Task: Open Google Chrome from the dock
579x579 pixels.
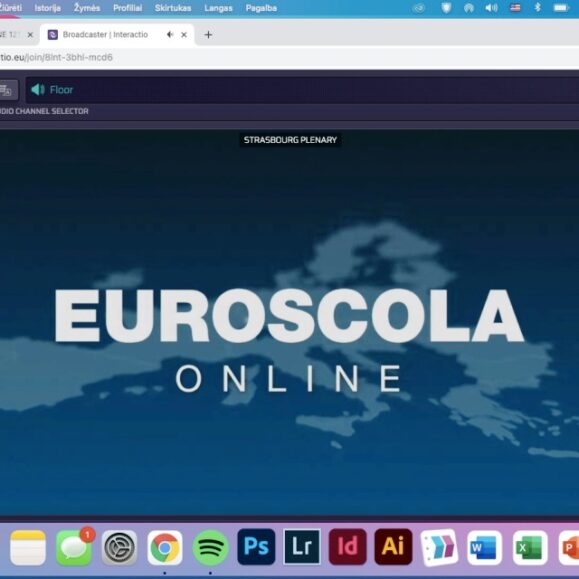Action: tap(165, 548)
